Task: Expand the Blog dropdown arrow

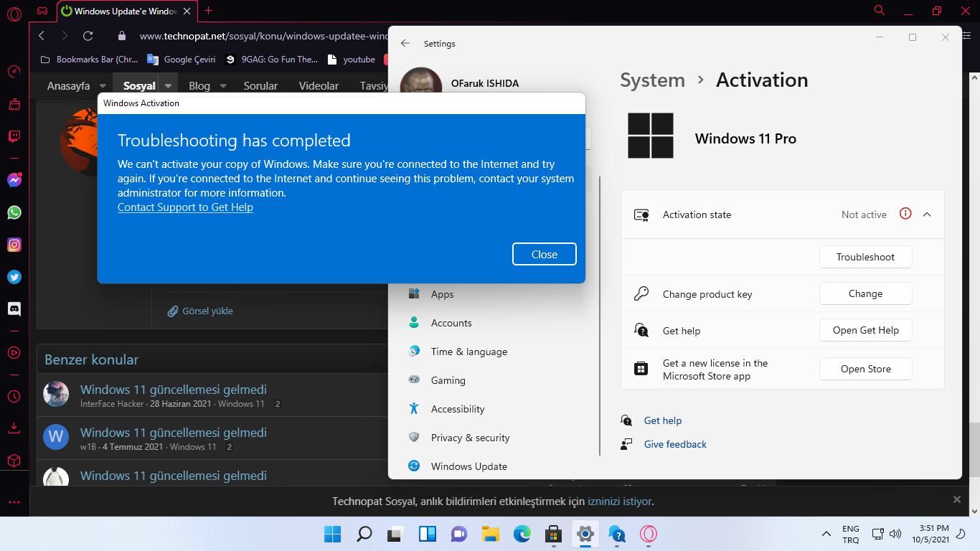Action: [x=223, y=86]
